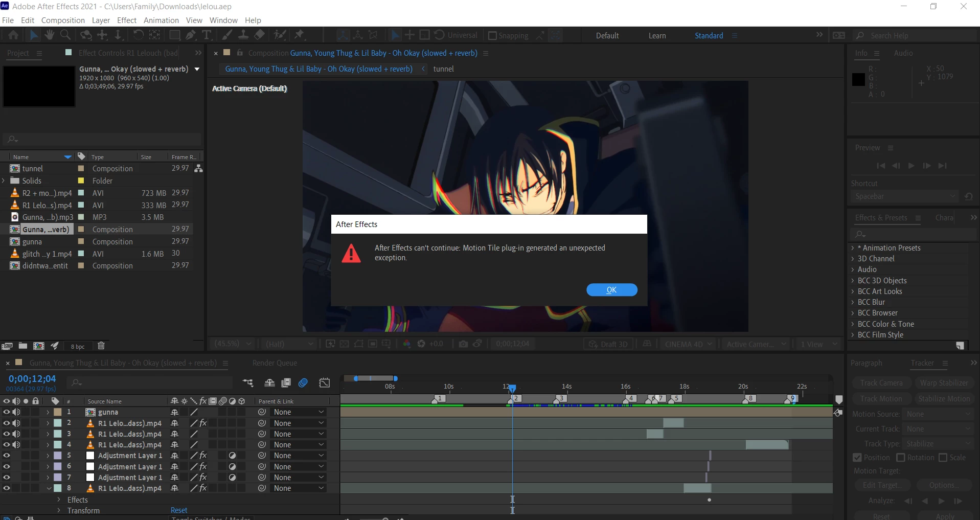Select the Dolly camera tool
Screen dimensions: 980x520
tap(118, 35)
